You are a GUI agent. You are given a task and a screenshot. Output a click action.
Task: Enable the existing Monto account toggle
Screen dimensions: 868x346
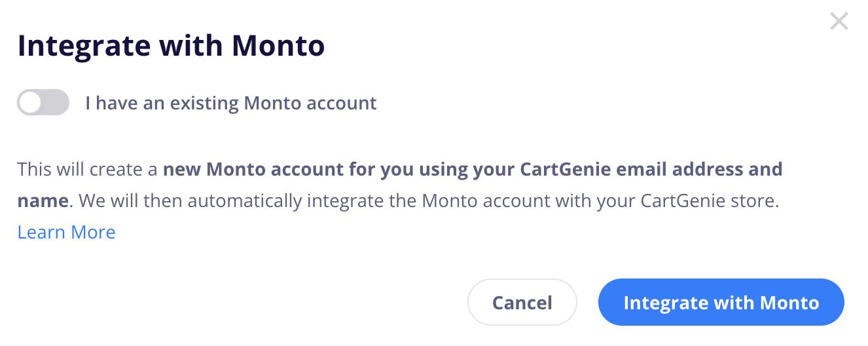pos(43,103)
